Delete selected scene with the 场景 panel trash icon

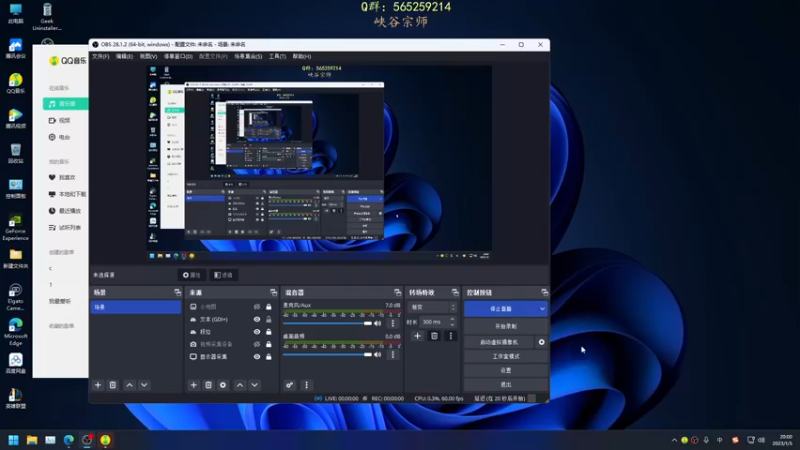coord(113,385)
